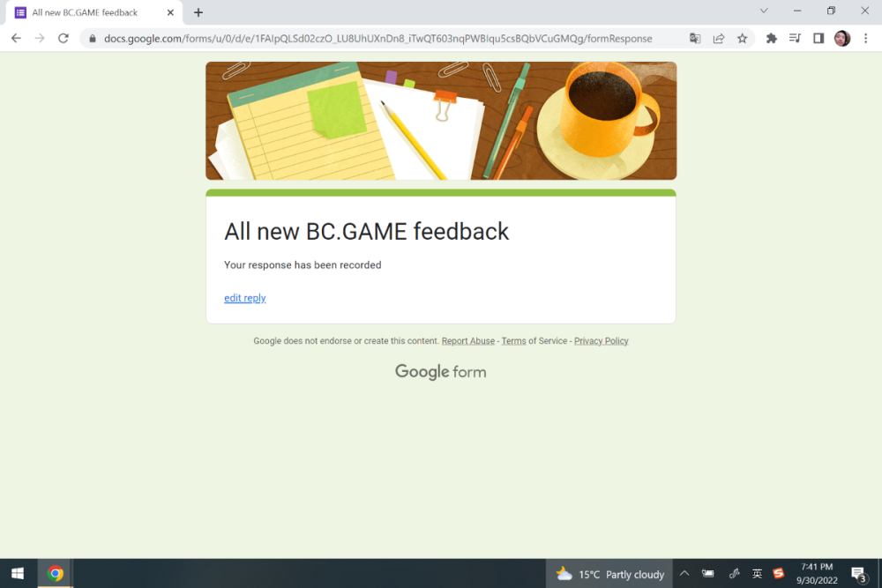Open the Extensions puzzle-piece icon

coord(771,39)
